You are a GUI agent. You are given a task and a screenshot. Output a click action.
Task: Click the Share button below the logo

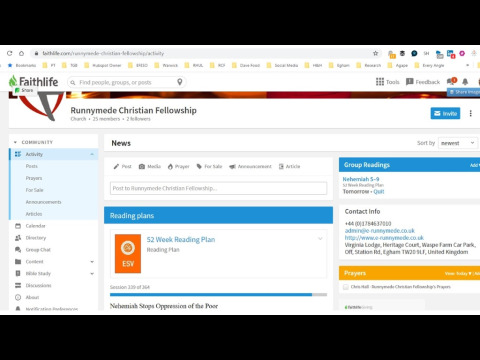point(24,90)
